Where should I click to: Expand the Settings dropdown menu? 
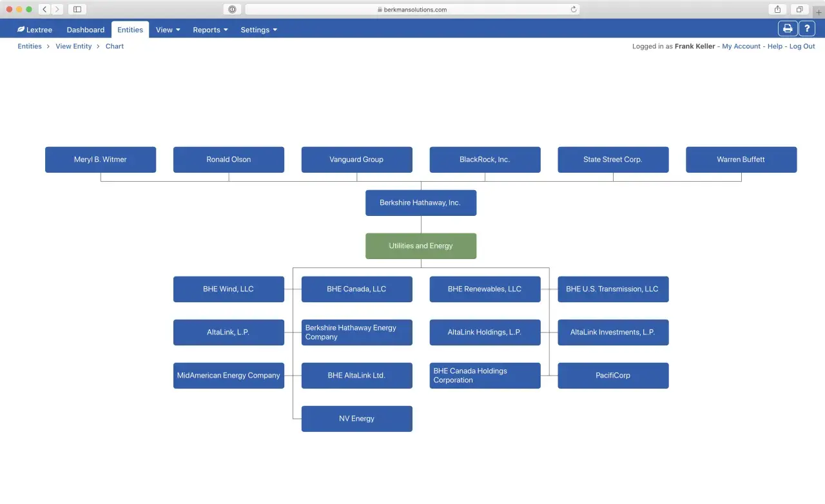(258, 30)
